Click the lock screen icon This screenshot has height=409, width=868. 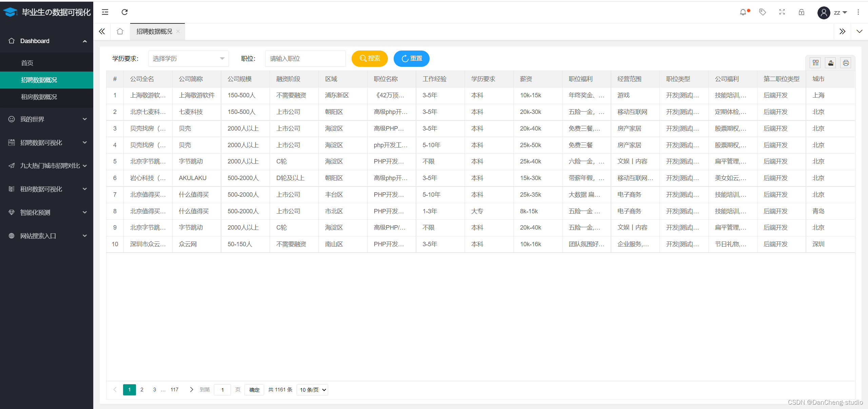coord(801,12)
